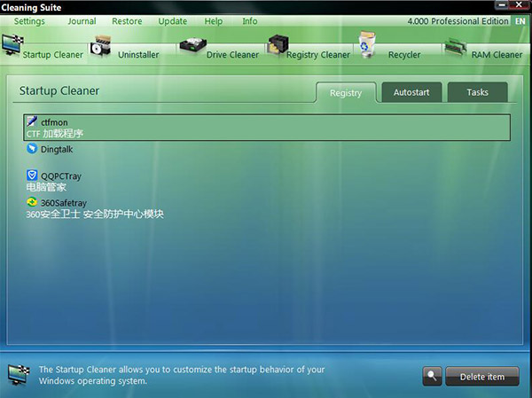Click the magnifier search button
Screen dimensions: 532x398
pyautogui.click(x=432, y=376)
